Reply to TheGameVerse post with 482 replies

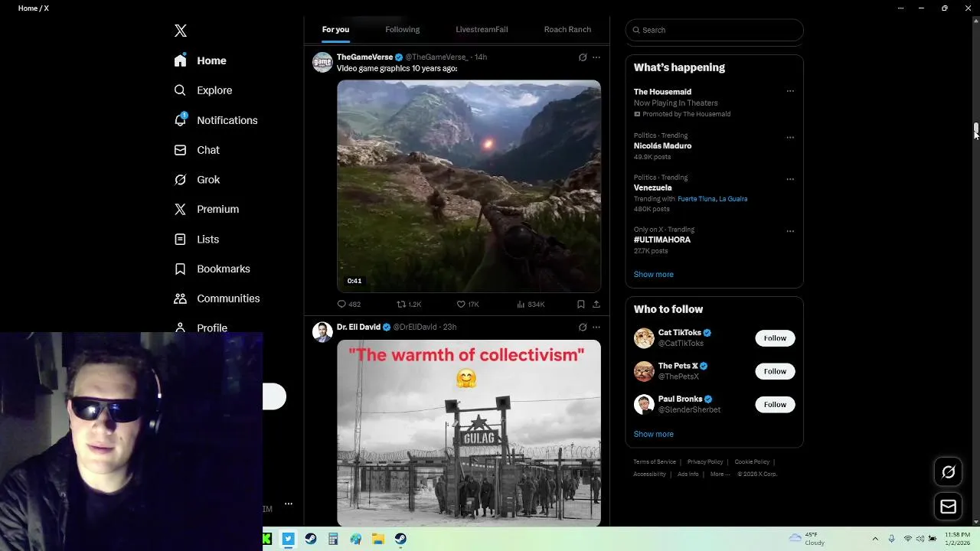pos(349,304)
